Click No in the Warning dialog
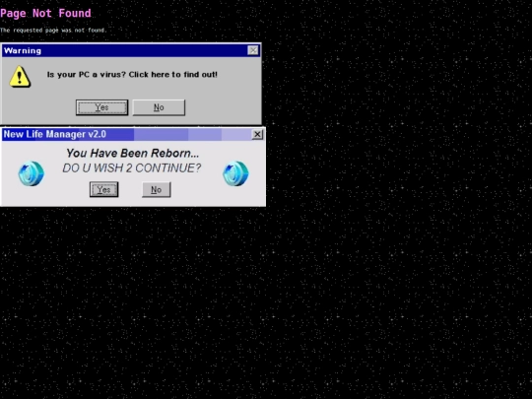 (159, 107)
